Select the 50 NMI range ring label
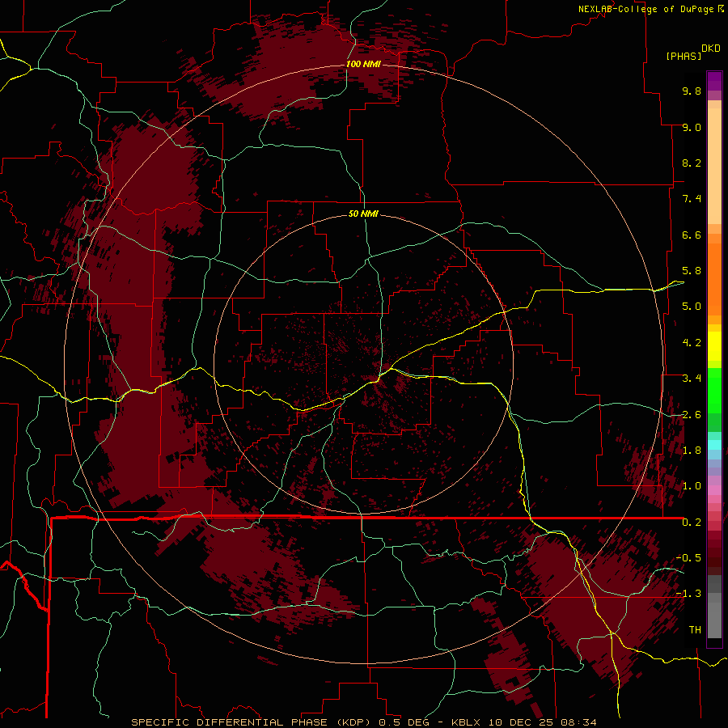Image resolution: width=728 pixels, height=728 pixels. (x=363, y=214)
